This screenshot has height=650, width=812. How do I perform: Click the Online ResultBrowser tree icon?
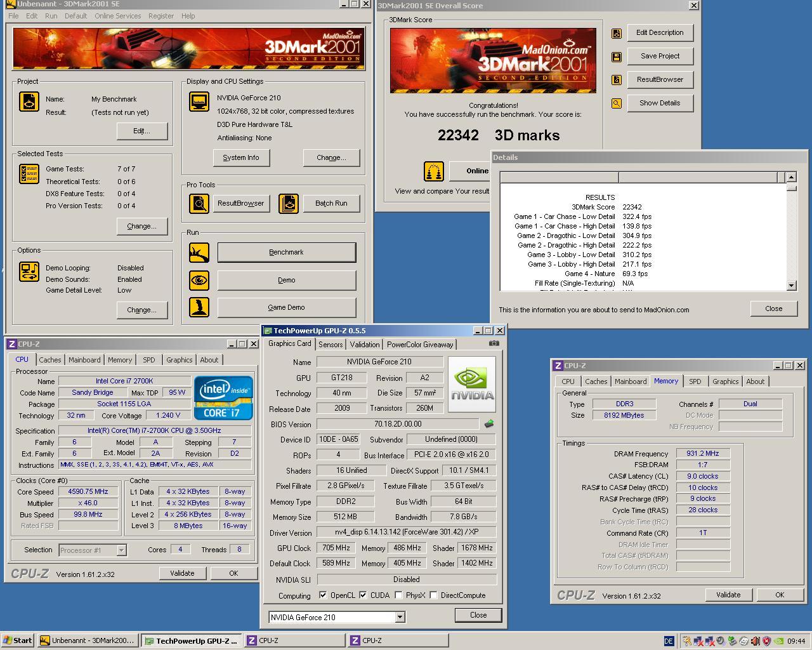click(x=434, y=171)
